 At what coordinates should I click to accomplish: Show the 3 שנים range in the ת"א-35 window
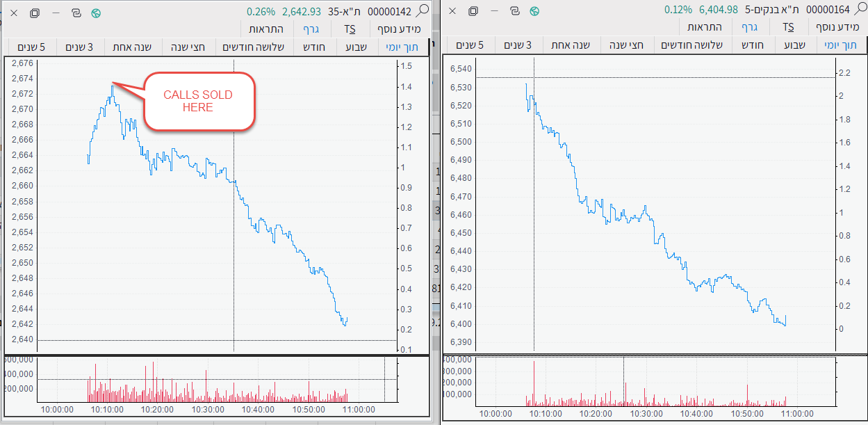[x=80, y=47]
